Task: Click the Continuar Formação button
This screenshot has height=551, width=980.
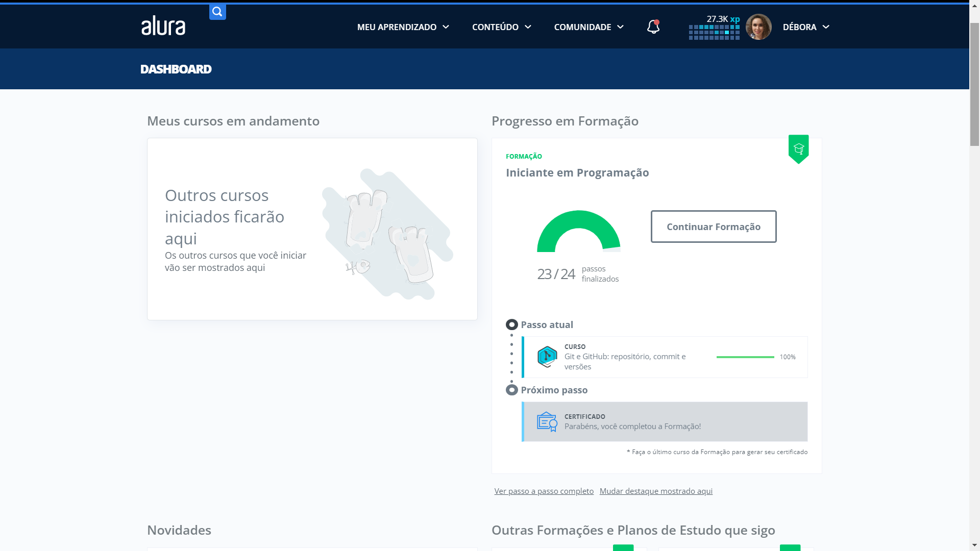Action: point(714,227)
